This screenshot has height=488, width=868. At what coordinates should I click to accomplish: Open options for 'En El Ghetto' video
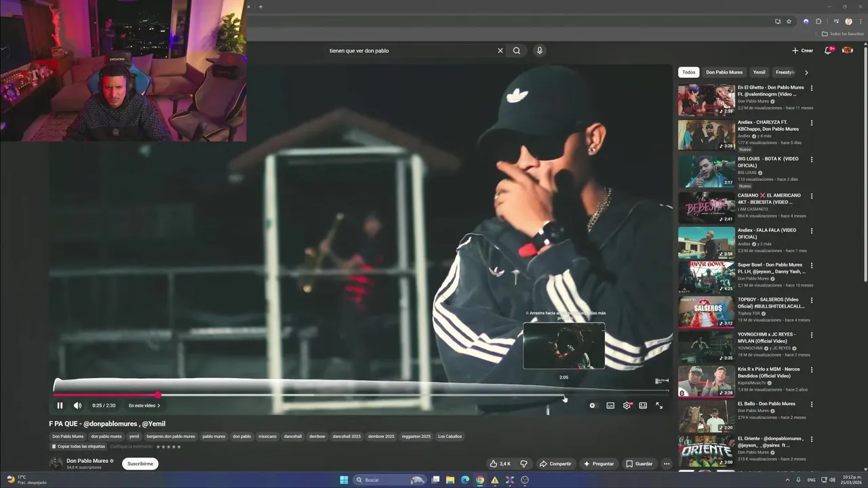[x=812, y=88]
